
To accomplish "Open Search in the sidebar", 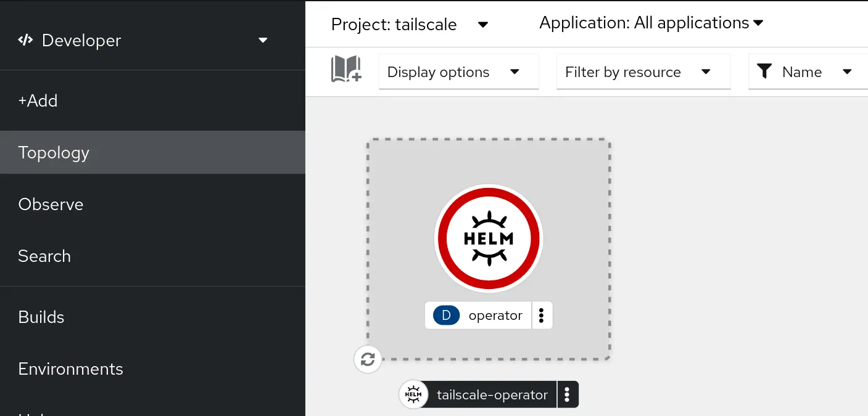I will pos(152,256).
